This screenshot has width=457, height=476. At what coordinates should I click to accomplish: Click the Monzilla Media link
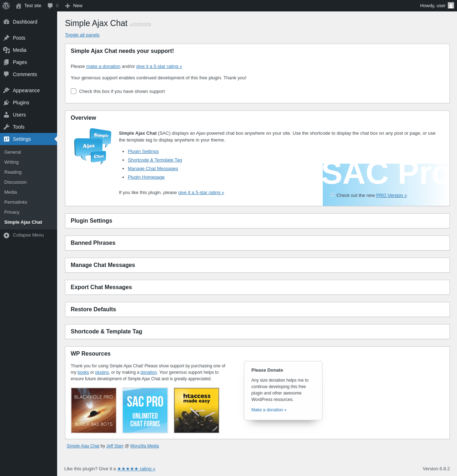(145, 446)
